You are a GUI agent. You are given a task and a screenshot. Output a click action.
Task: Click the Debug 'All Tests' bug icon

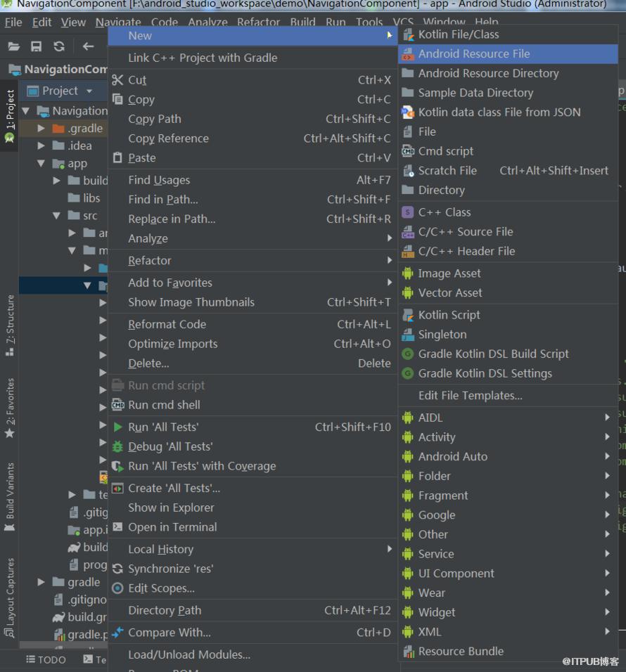(117, 446)
